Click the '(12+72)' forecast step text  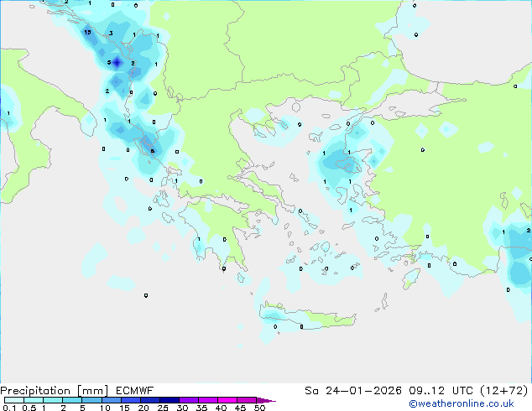pos(504,391)
